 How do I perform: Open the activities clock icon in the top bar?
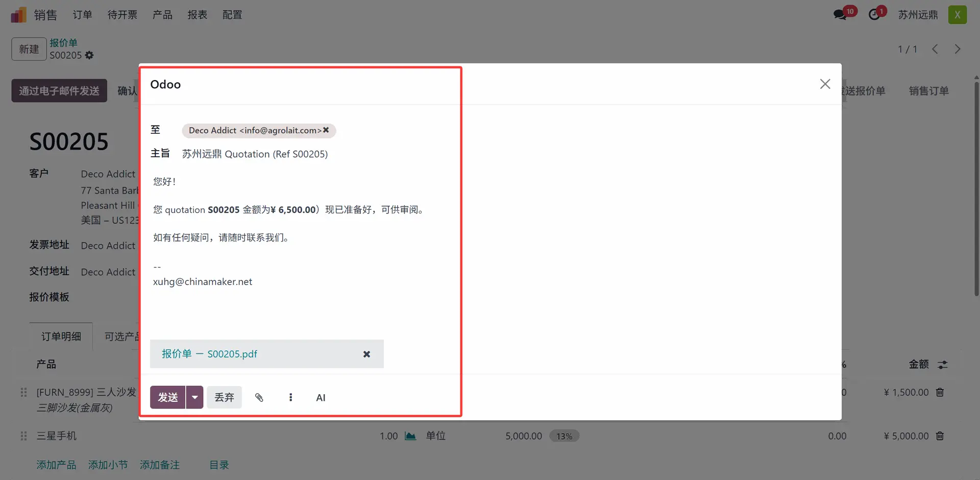click(875, 15)
